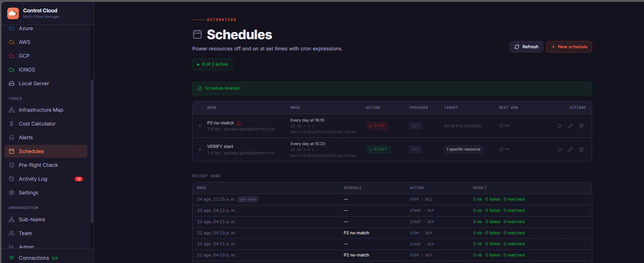Click the Activity Log history icon
Screen dimensions: 644x263
12,179
